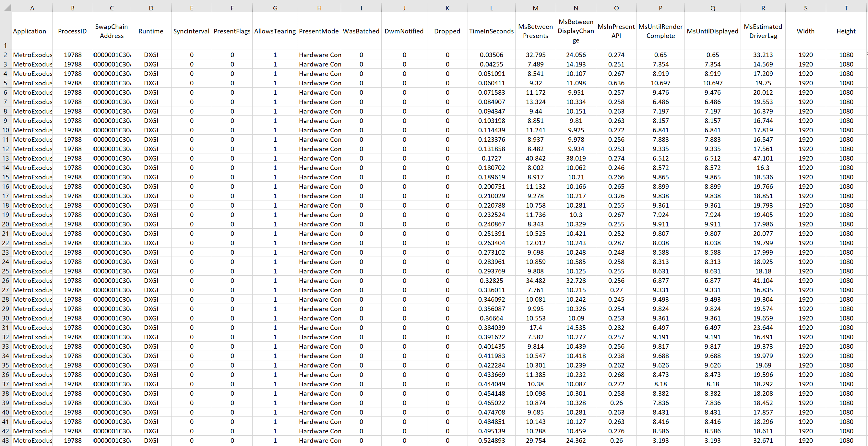Select row 43 header
Viewport: 868px width, 446px height.
(6, 440)
